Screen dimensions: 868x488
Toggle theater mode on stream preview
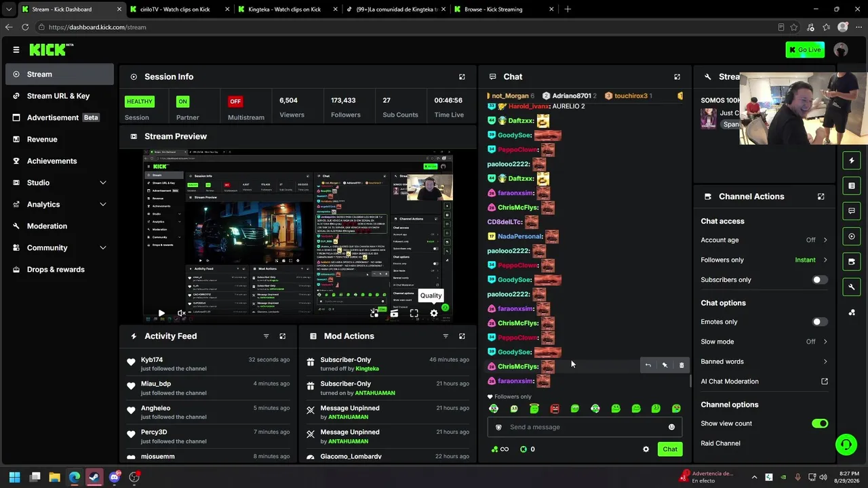pos(394,313)
